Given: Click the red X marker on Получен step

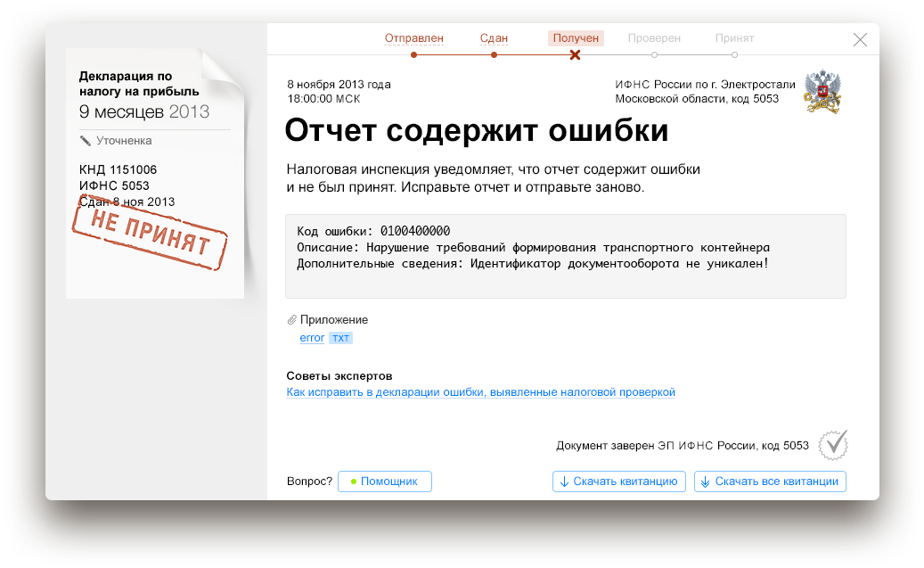Looking at the screenshot, I should [x=576, y=54].
